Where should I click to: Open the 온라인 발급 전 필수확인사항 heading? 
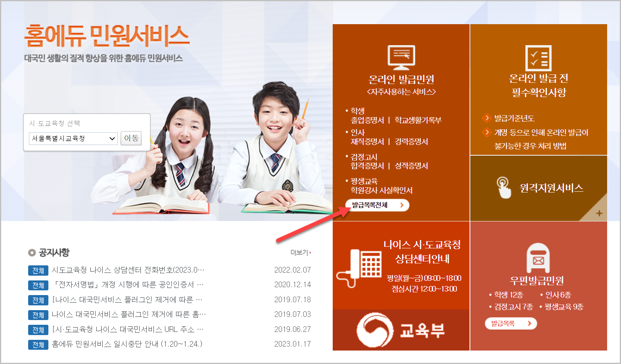point(539,85)
